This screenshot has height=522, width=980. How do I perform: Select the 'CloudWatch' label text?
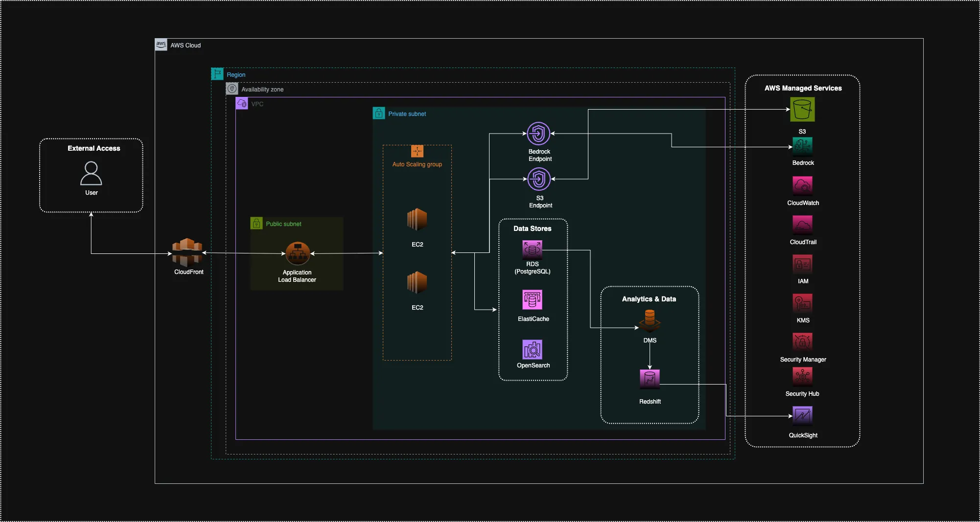(803, 203)
